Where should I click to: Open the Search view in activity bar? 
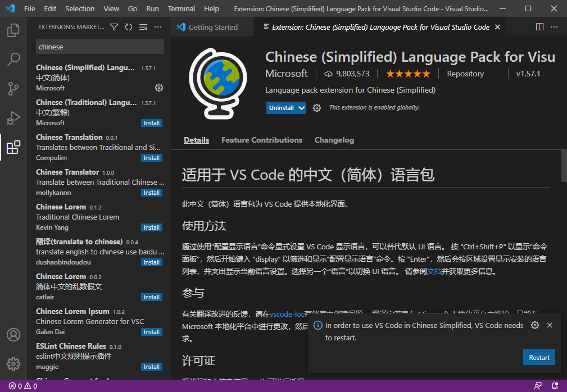click(x=13, y=60)
